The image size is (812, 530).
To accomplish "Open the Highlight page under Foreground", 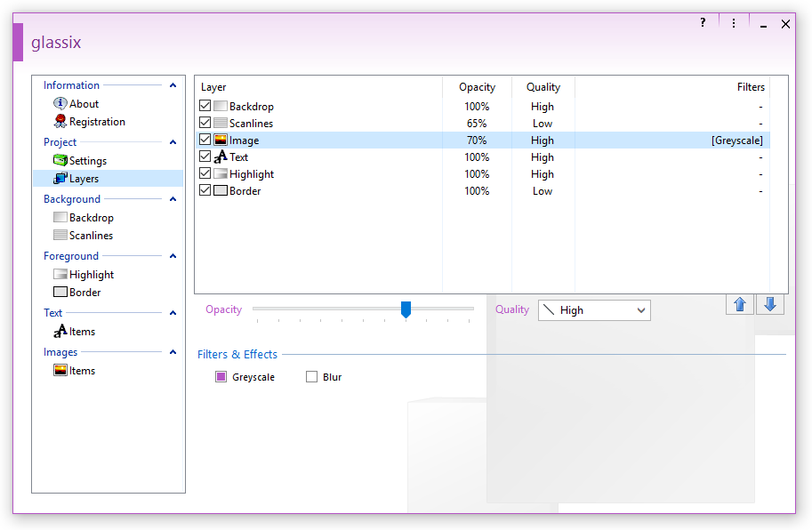I will point(91,275).
